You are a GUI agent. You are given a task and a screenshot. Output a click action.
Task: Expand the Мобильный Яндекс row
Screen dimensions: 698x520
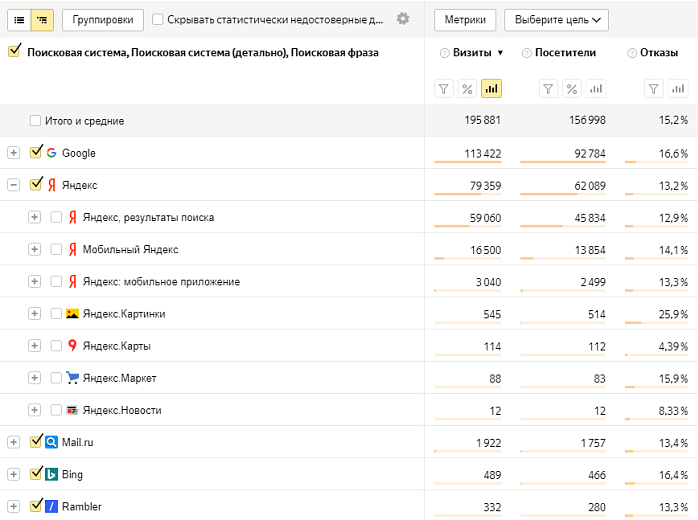point(34,249)
